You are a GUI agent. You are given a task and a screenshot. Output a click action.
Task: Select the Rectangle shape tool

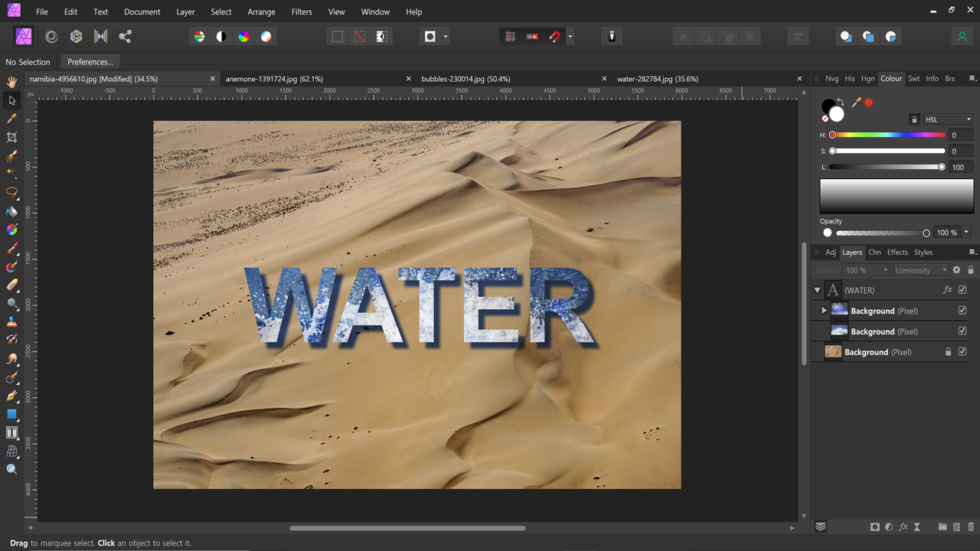pos(11,414)
